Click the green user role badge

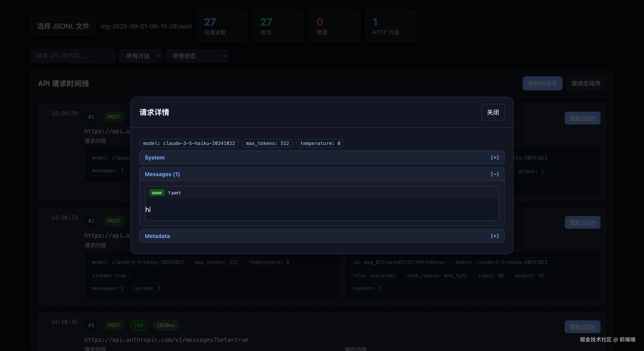point(157,193)
